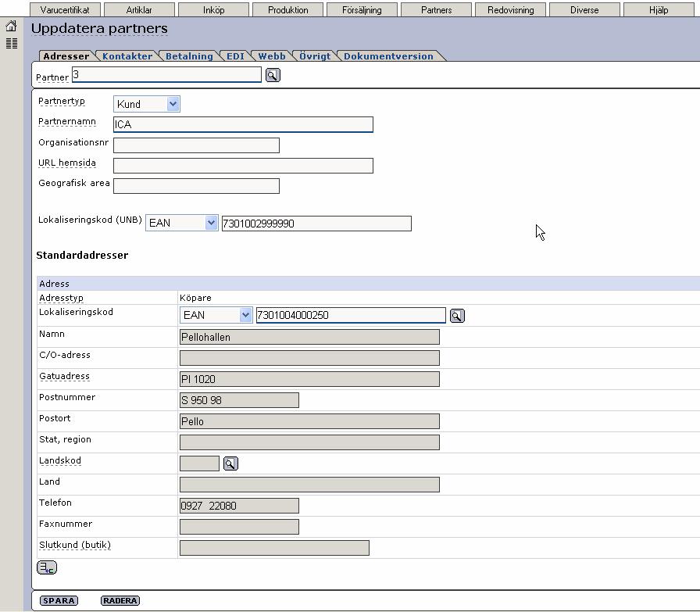700x612 pixels.
Task: Click the Slutkund (butik) field
Action: [274, 548]
